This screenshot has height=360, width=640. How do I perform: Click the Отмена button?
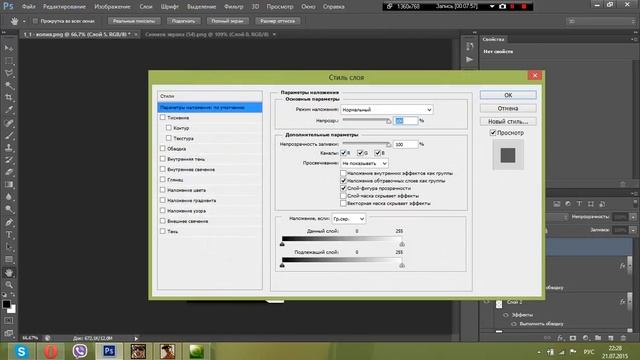(x=508, y=108)
